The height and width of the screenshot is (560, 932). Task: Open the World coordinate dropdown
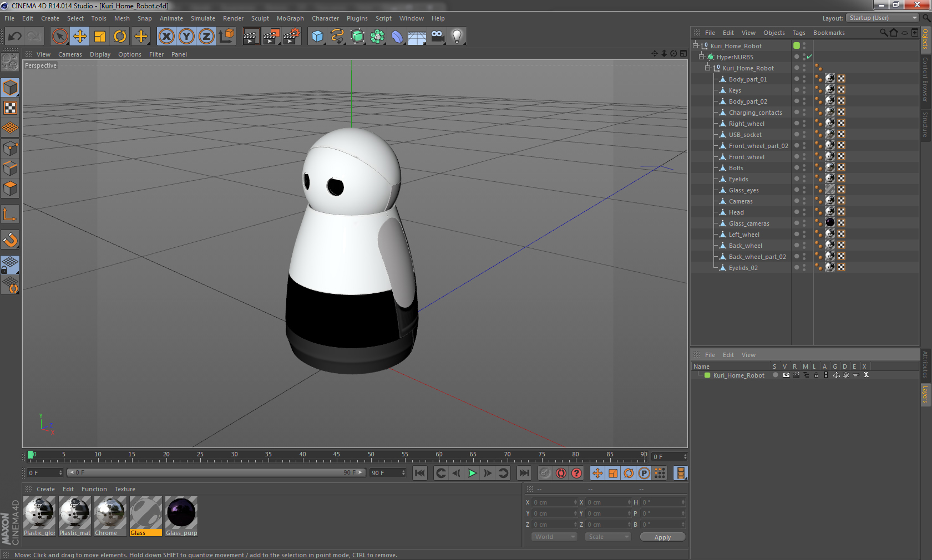(554, 537)
